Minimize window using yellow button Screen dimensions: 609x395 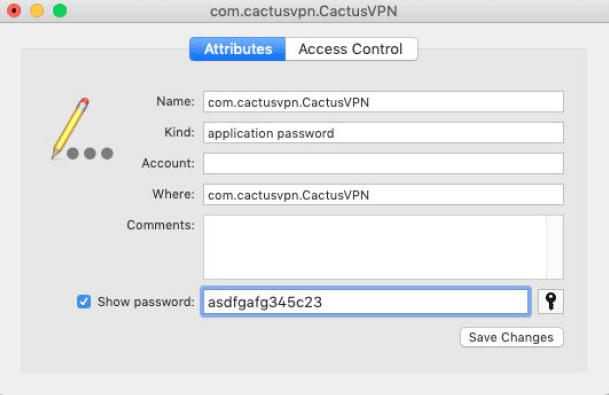37,10
